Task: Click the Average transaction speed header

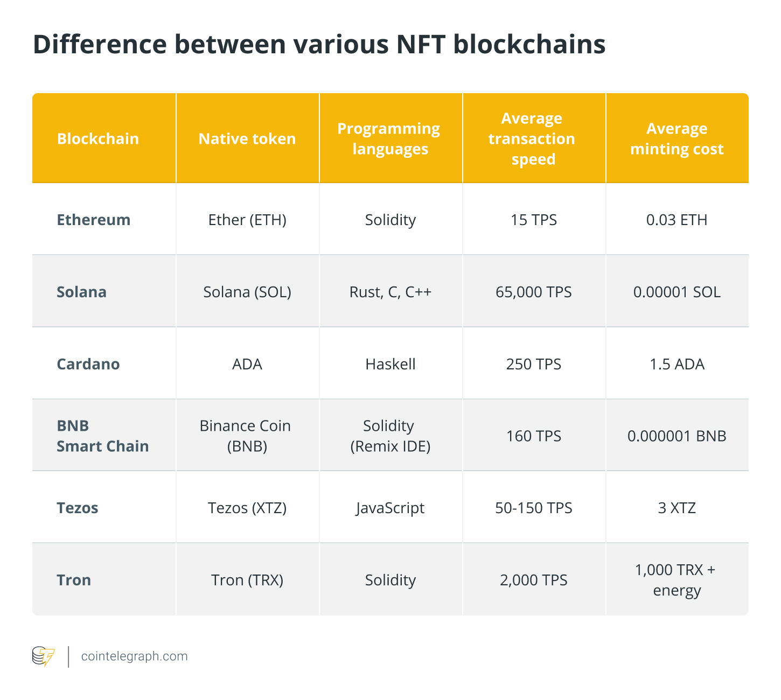Action: (x=533, y=139)
